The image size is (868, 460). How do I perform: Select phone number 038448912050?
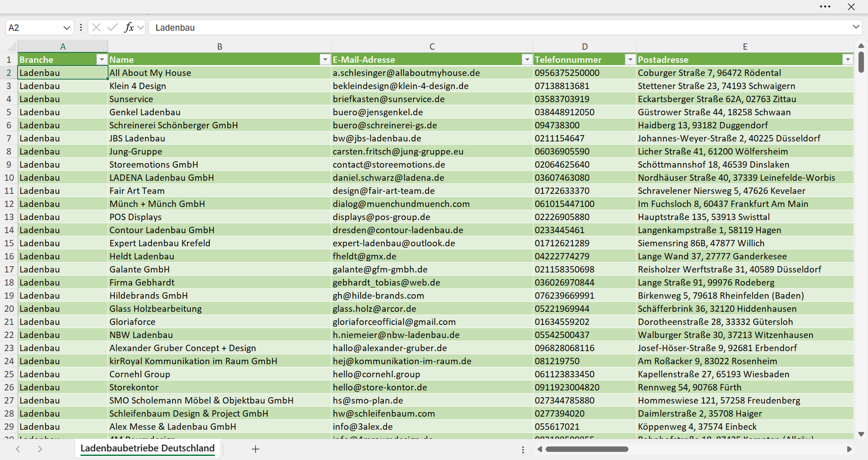(584, 112)
